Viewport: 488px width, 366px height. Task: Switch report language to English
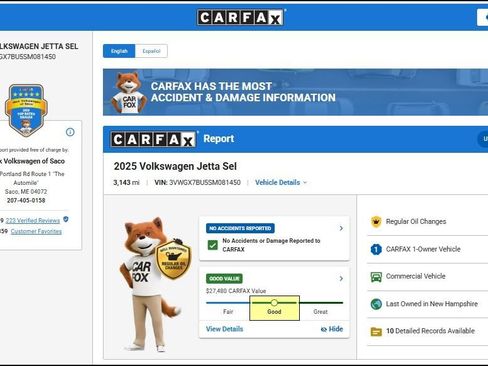coord(119,51)
